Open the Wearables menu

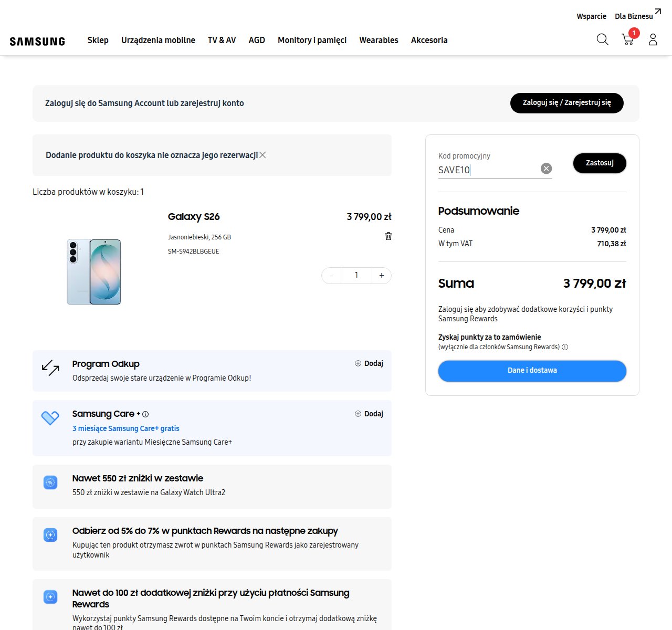pos(379,40)
